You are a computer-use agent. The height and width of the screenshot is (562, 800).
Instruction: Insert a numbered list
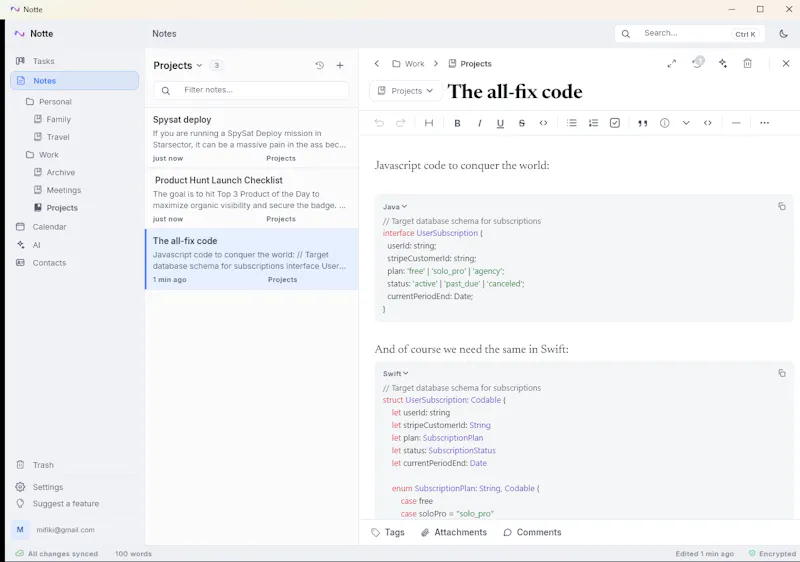(593, 123)
